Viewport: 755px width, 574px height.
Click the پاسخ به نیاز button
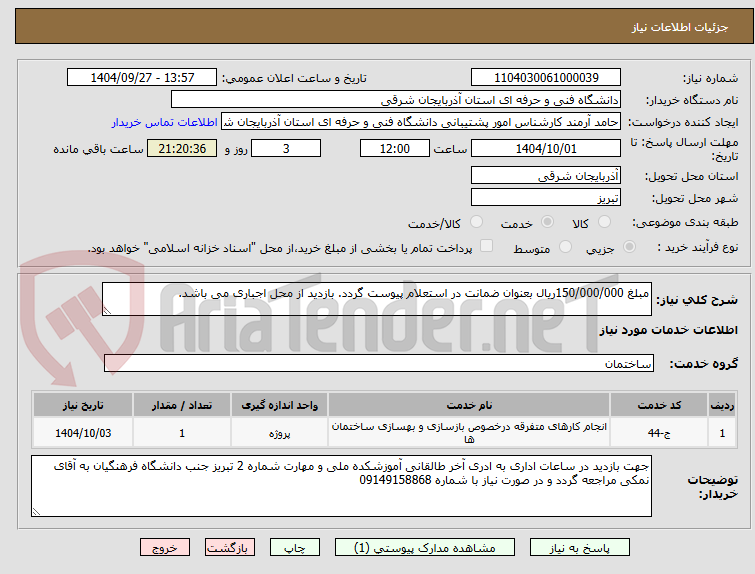click(x=580, y=548)
